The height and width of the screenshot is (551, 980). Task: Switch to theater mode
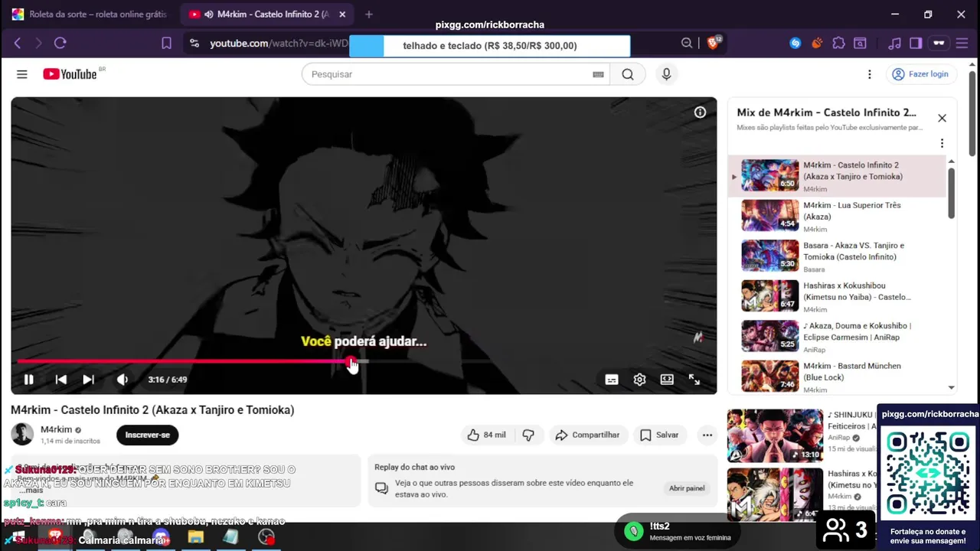[667, 380]
